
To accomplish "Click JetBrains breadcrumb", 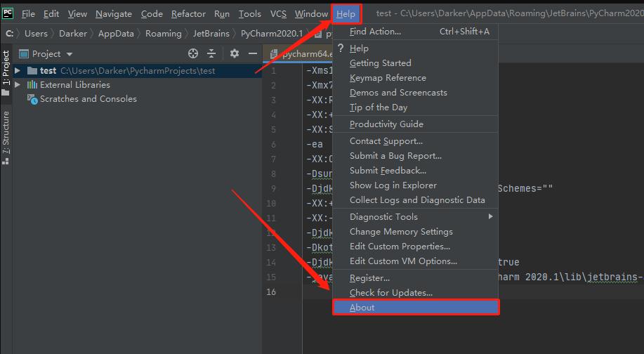I will [x=211, y=34].
